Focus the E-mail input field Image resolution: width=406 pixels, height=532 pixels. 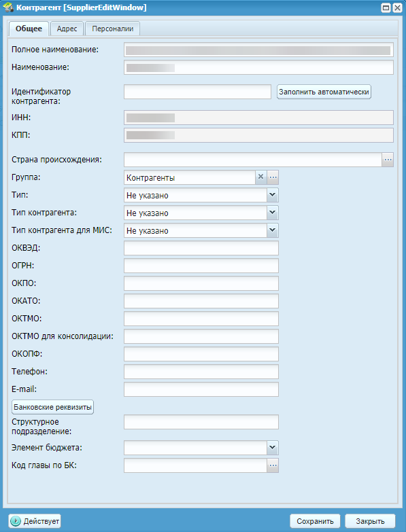tap(201, 389)
